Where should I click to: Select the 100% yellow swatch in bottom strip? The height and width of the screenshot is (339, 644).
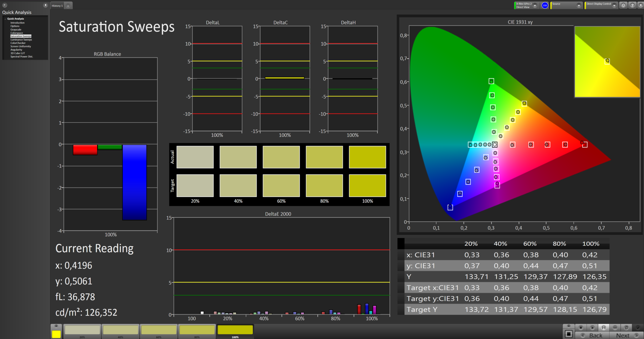pos(235,330)
